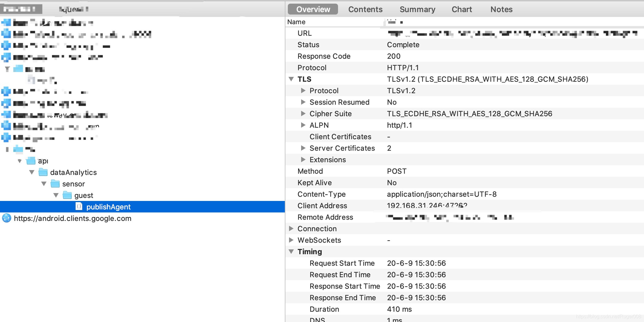
Task: Select the Client Address row
Action: [464, 205]
